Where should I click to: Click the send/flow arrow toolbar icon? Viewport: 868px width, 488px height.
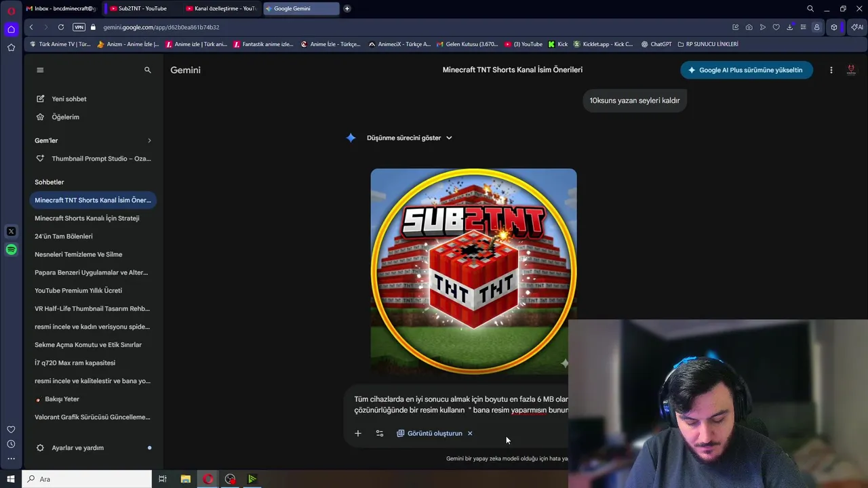pos(762,27)
